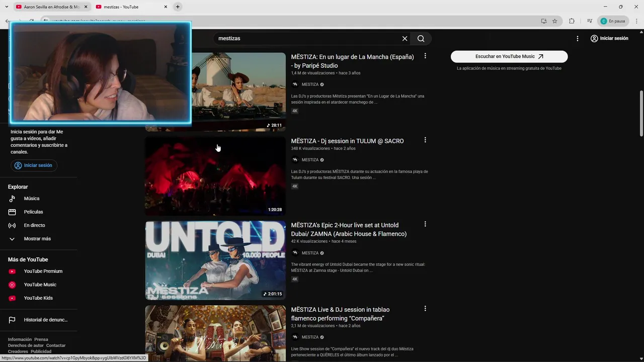Click Explorar section heading
This screenshot has height=362, width=644.
[x=18, y=187]
